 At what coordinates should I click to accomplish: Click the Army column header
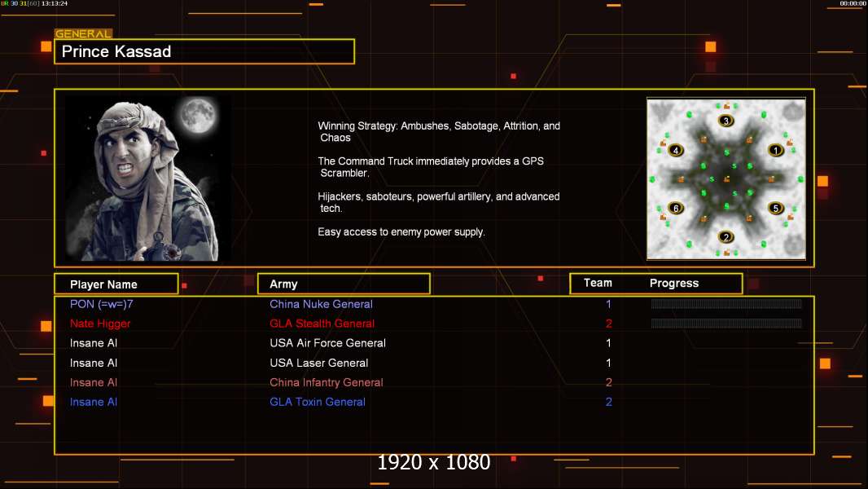tap(344, 284)
